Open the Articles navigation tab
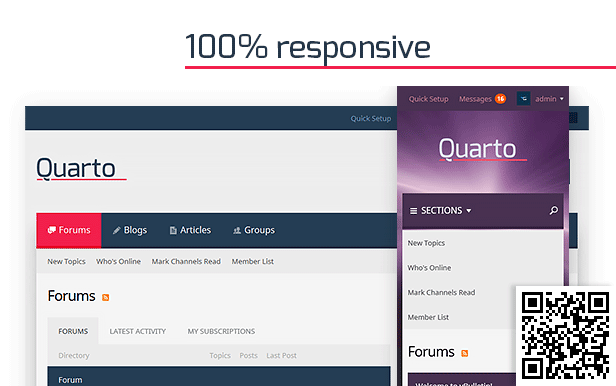This screenshot has height=386, width=616. (x=190, y=231)
